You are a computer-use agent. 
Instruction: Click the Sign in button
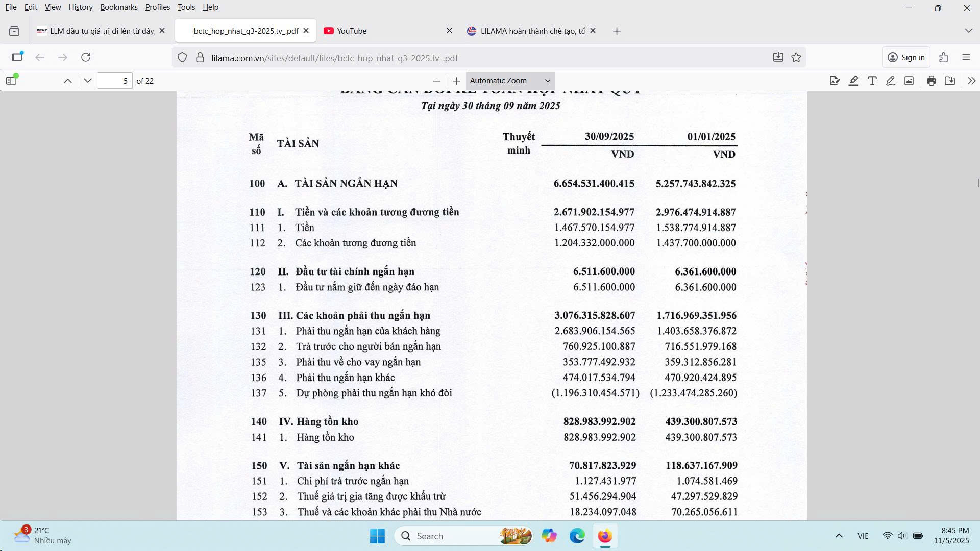(x=906, y=58)
